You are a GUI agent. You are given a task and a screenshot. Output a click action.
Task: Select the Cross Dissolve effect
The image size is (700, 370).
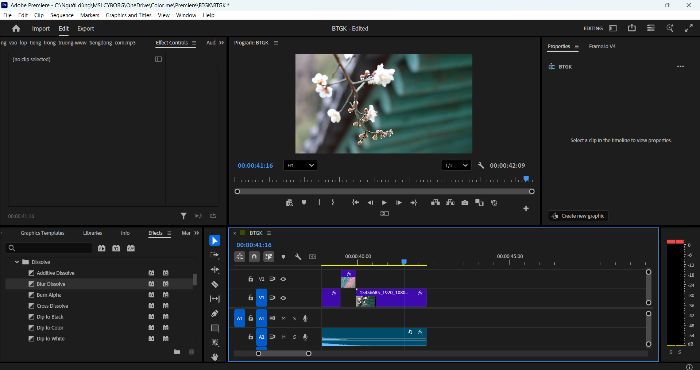(52, 306)
